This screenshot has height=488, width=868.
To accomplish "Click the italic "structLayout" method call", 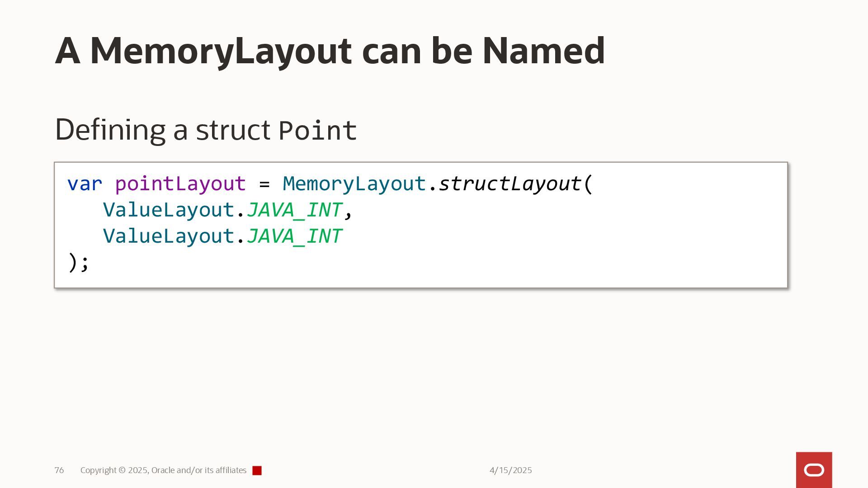I will (x=509, y=184).
